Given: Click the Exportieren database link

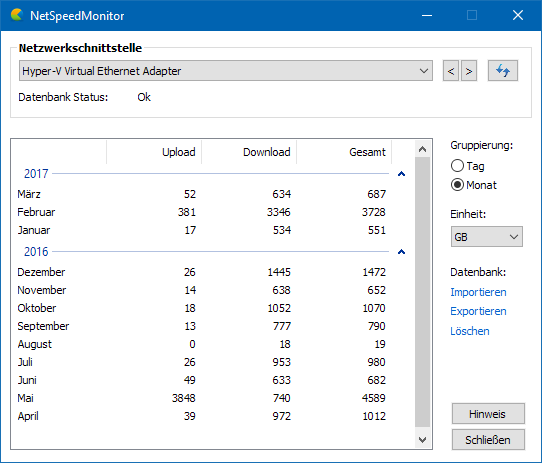Looking at the screenshot, I should coord(478,311).
